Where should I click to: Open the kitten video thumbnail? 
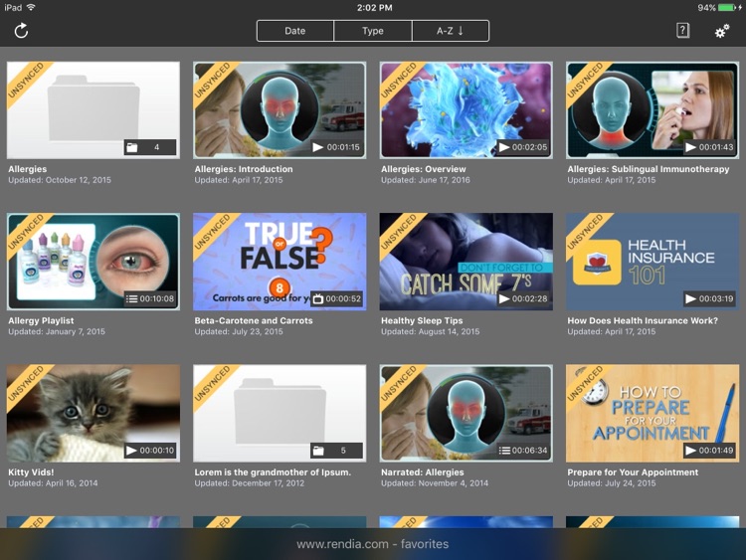point(93,413)
